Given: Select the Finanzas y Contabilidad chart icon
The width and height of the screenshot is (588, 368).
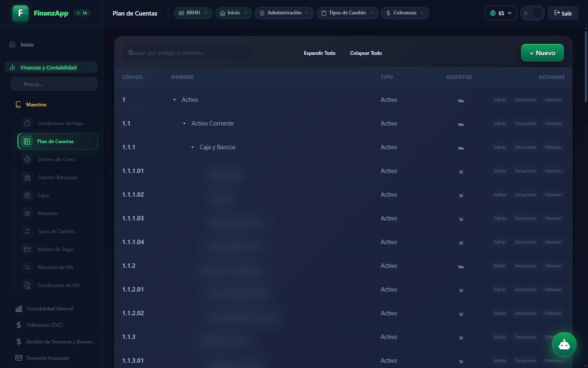Looking at the screenshot, I should click(x=12, y=67).
